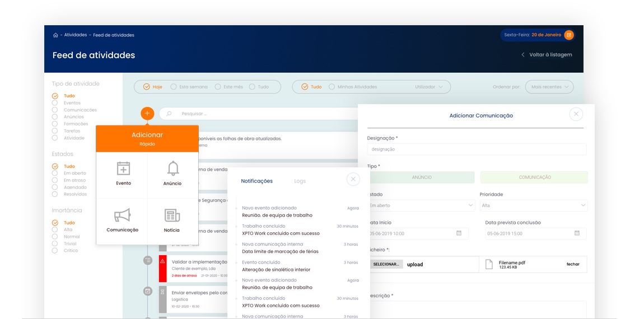644x319 pixels.
Task: Open notification Alteração de sinalética interior
Action: pos(276,269)
